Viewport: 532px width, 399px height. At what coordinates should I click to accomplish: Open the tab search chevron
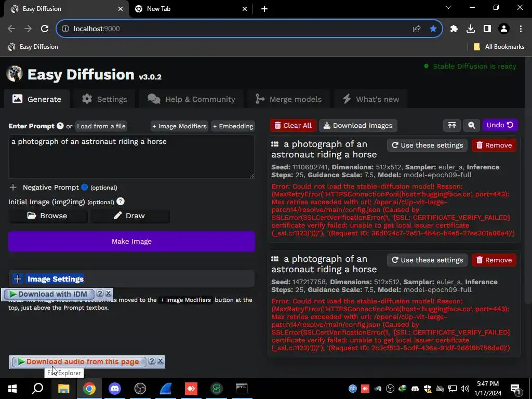click(x=448, y=7)
